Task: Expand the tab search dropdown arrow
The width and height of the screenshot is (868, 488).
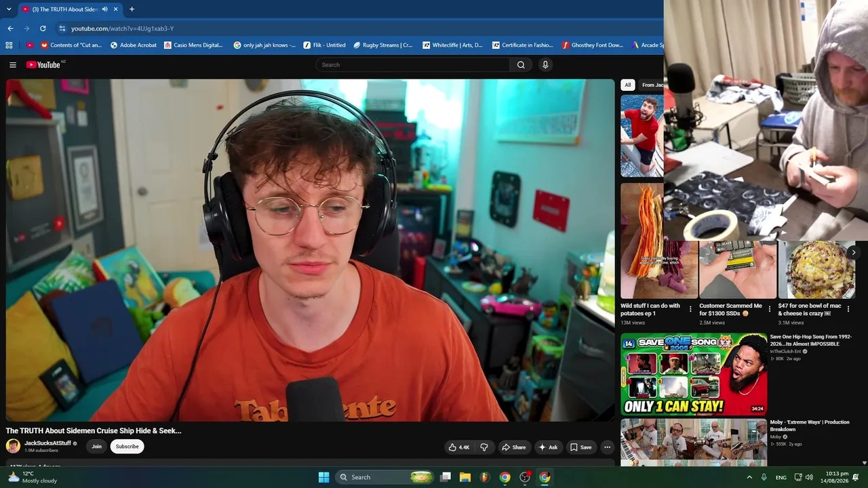Action: [x=9, y=9]
